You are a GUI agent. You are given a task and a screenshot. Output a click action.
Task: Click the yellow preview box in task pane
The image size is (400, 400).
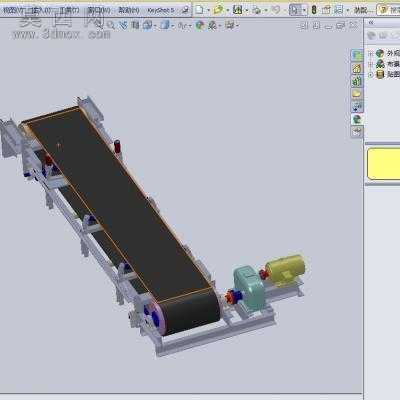[x=384, y=164]
